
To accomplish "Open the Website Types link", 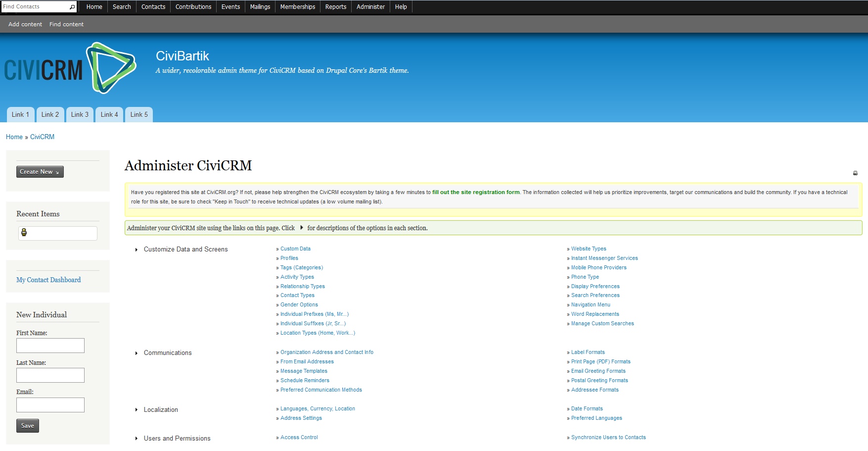I will click(x=589, y=249).
